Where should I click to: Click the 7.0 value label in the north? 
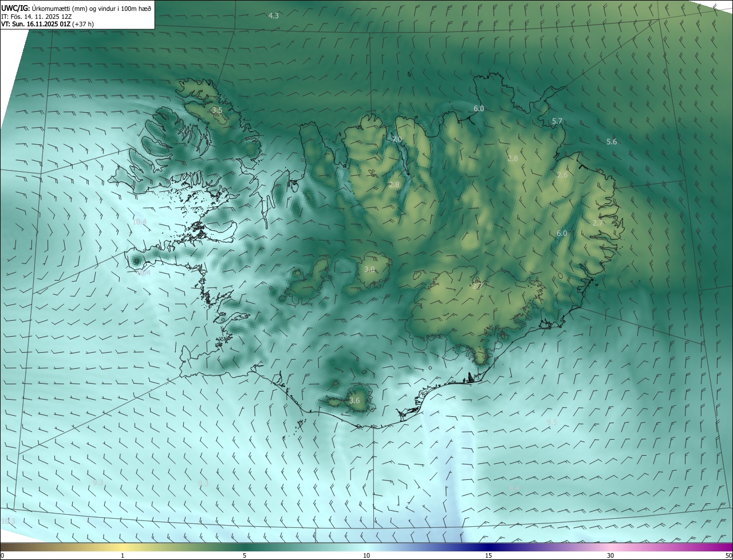397,140
